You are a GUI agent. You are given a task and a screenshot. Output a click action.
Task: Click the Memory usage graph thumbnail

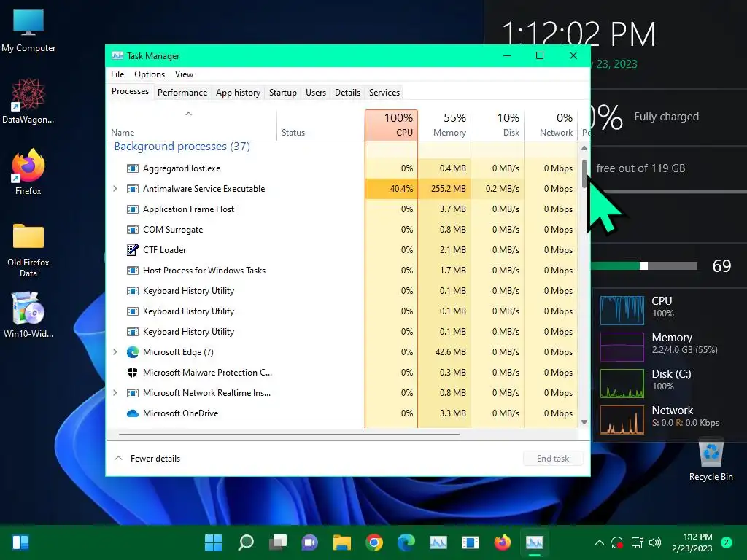click(x=622, y=346)
